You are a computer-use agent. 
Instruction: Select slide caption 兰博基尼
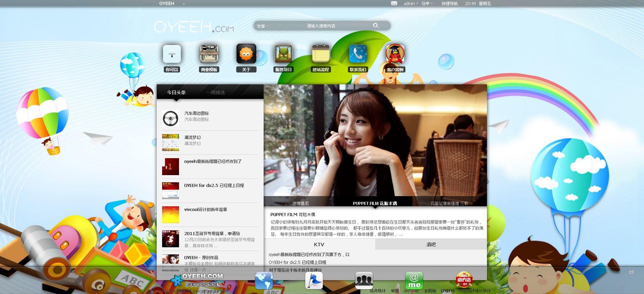tap(301, 203)
